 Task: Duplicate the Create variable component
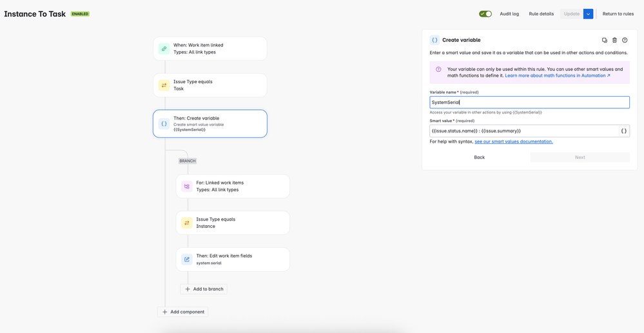605,40
